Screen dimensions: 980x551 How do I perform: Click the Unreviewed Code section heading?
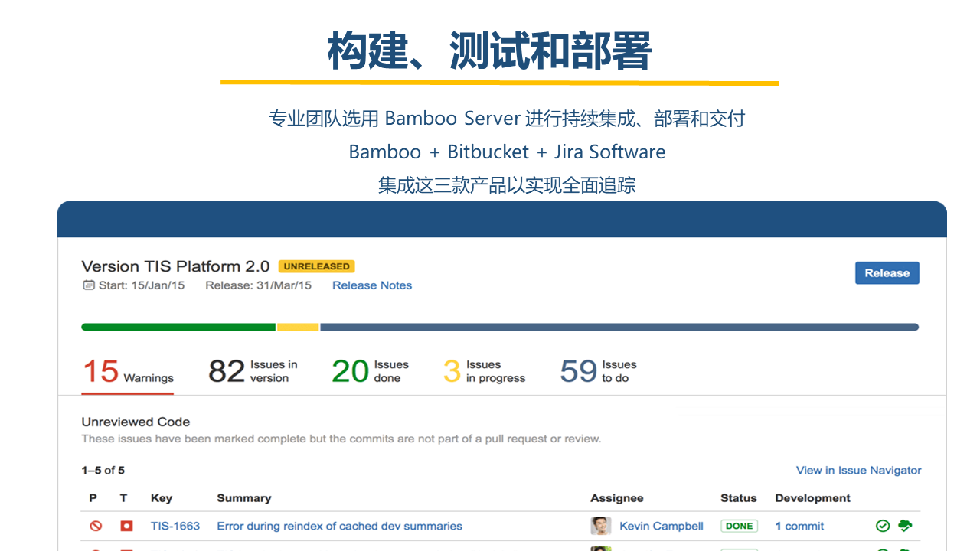pyautogui.click(x=136, y=422)
